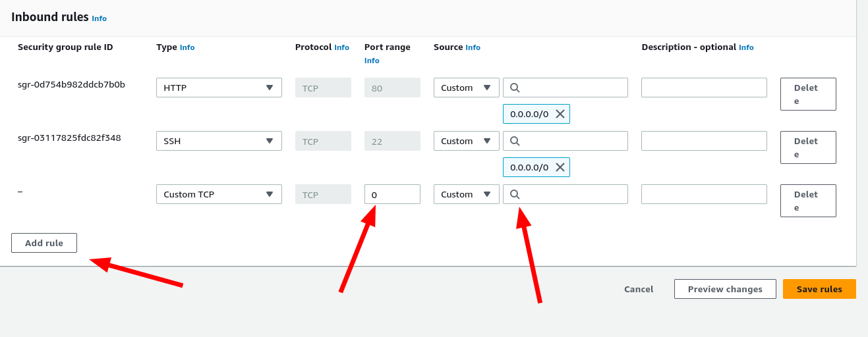The image size is (868, 337).
Task: Click the Info link beside Inbound rules heading
Action: point(99,18)
